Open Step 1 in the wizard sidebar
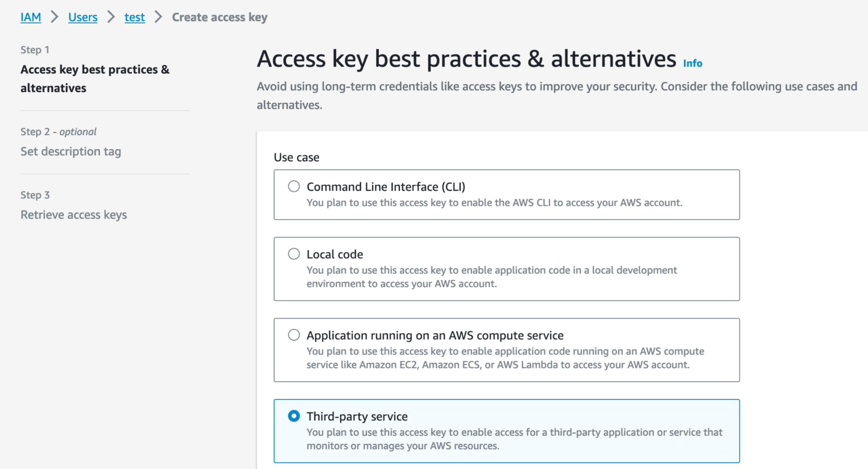The image size is (868, 469). click(95, 78)
